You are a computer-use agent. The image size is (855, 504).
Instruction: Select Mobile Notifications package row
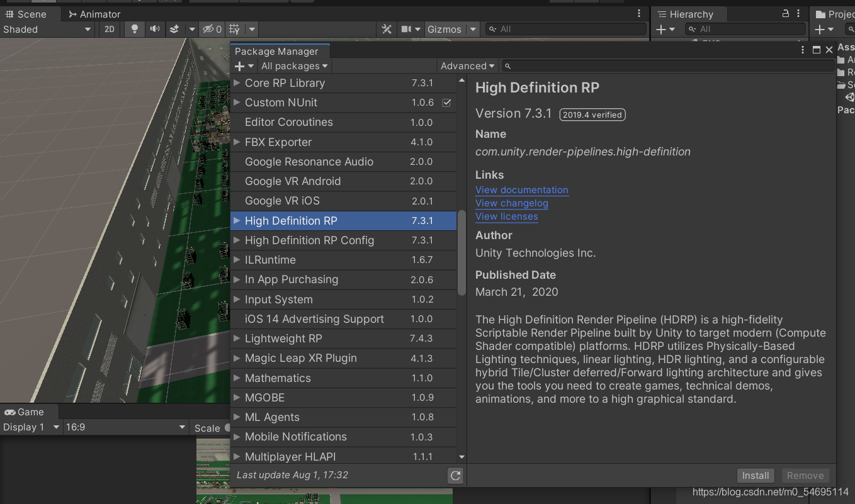tap(344, 437)
